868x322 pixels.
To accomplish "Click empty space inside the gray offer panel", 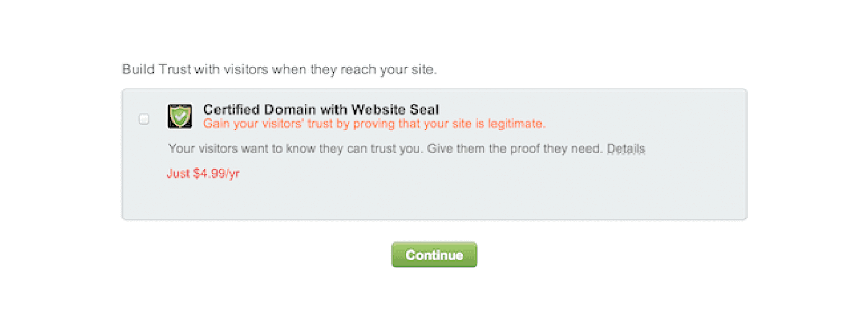I will pos(496,192).
